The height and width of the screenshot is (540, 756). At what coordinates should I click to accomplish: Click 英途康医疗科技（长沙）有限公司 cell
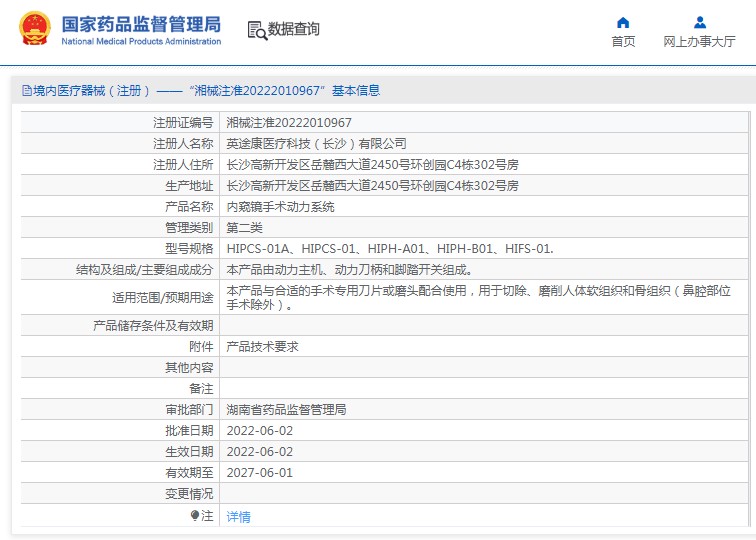(x=316, y=144)
